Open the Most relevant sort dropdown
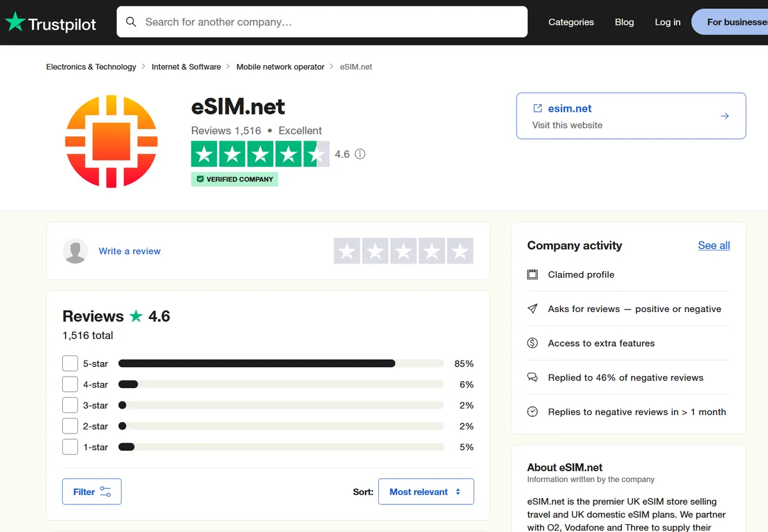The image size is (768, 532). pos(426,492)
